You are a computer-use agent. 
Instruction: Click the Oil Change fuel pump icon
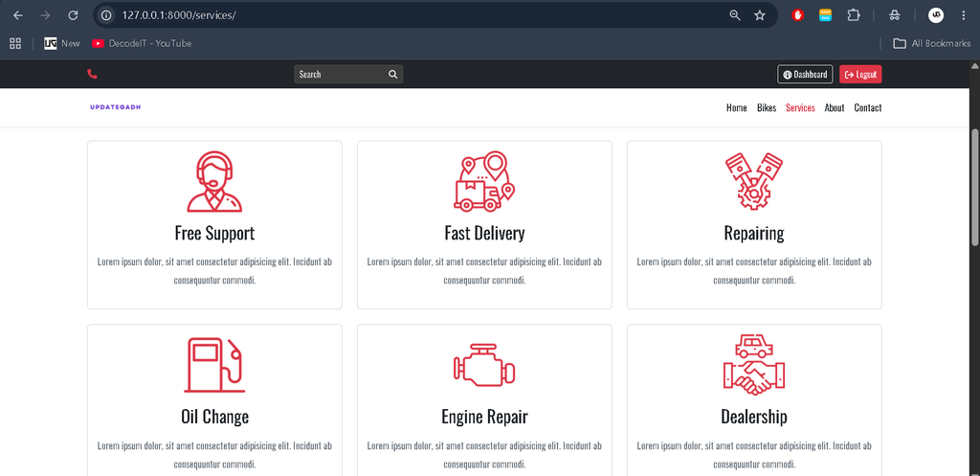pyautogui.click(x=214, y=364)
